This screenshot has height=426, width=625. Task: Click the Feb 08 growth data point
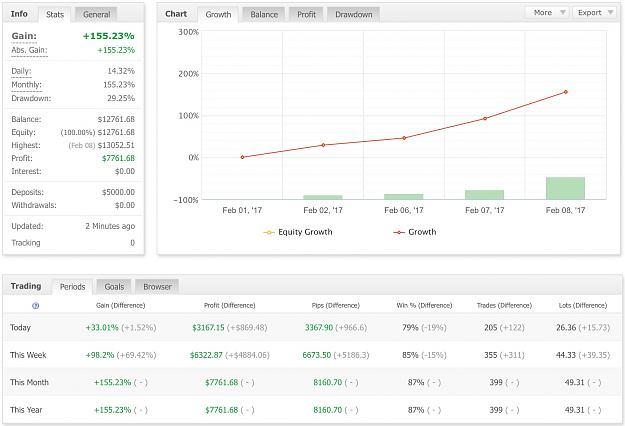click(565, 92)
